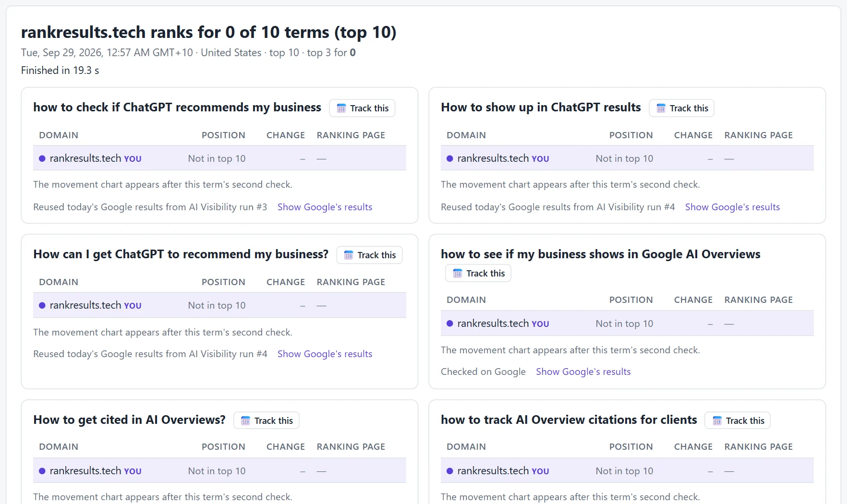Screen dimensions: 847x504
Task: Click rankresults.tech purple dot in 'Google AI Overviews' card
Action: [x=450, y=324]
